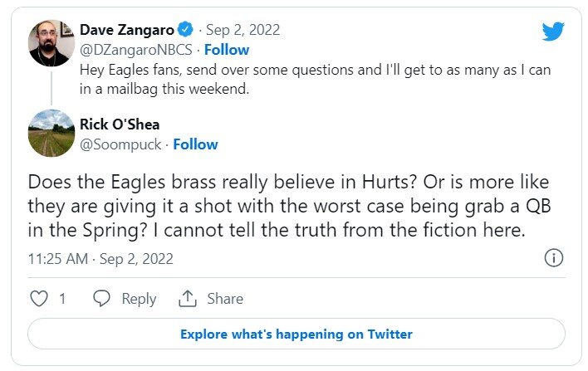Screen dimensions: 588x371
Task: Click Dave Zangaro's verified badge
Action: click(188, 31)
